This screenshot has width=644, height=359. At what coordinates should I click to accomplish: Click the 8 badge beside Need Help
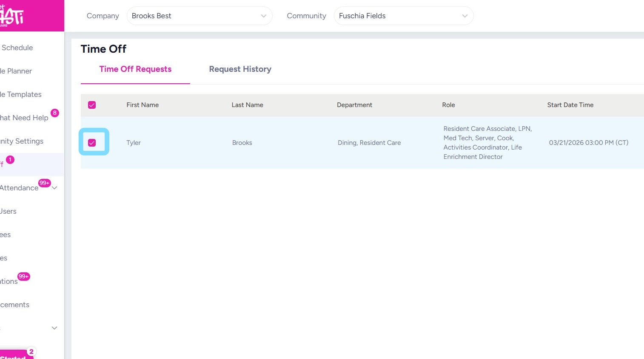pos(54,113)
